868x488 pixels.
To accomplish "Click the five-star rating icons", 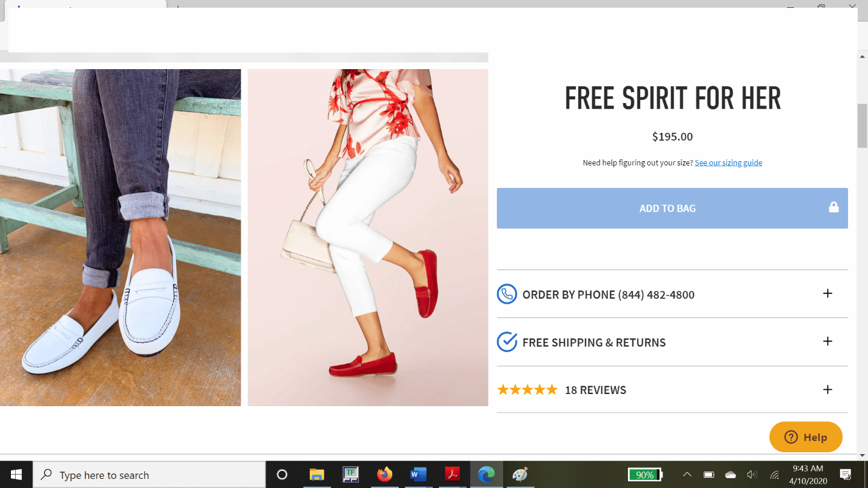I will click(x=527, y=390).
